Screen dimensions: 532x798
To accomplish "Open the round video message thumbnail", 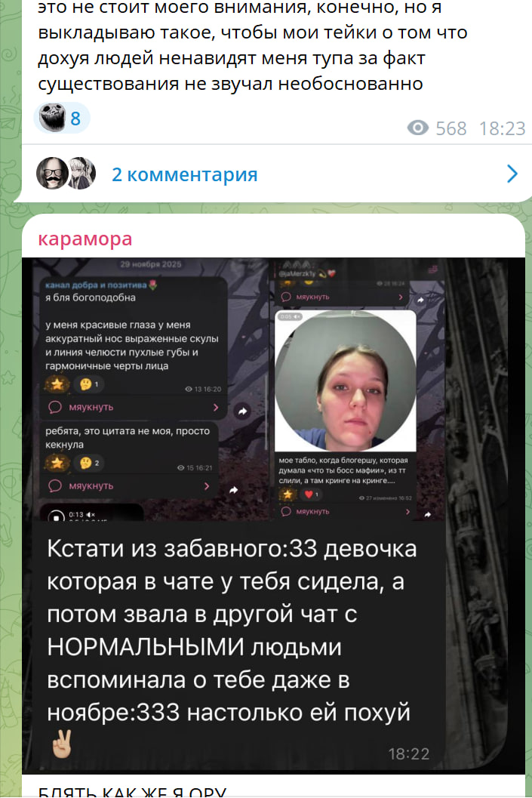I will pos(346,381).
